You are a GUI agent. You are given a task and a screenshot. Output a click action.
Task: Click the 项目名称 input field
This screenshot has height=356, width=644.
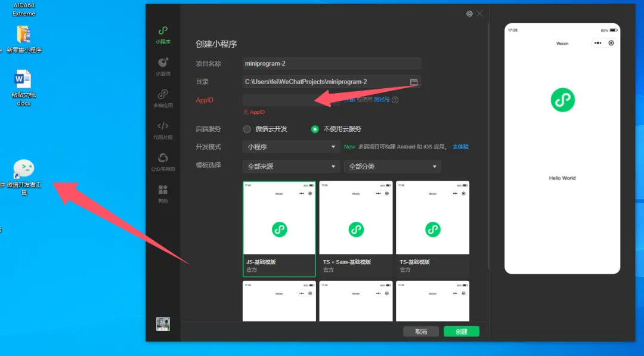[x=332, y=64]
